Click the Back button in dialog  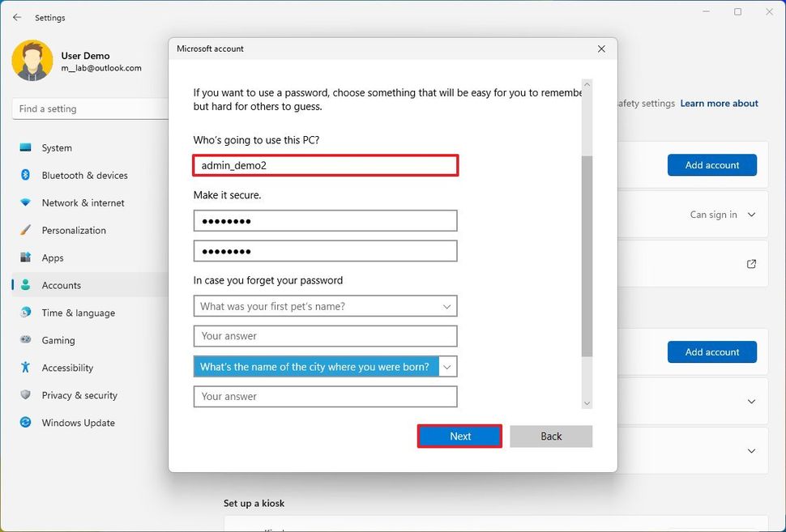(551, 436)
